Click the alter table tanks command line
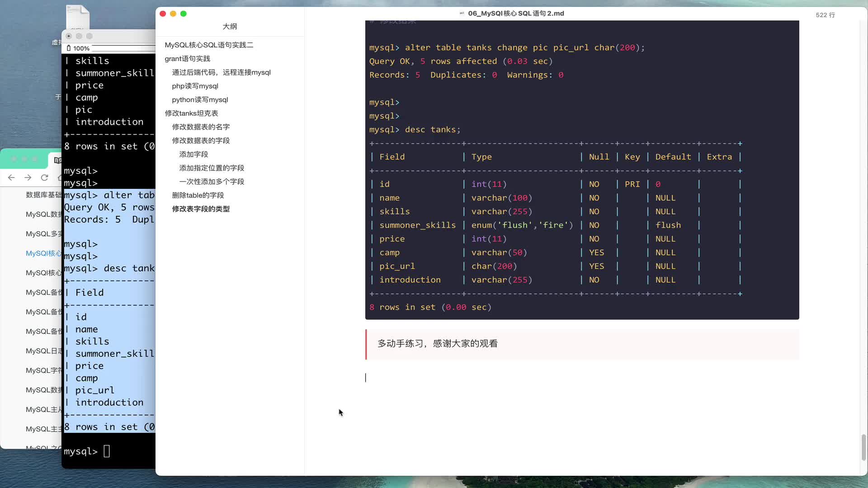 pyautogui.click(x=507, y=47)
